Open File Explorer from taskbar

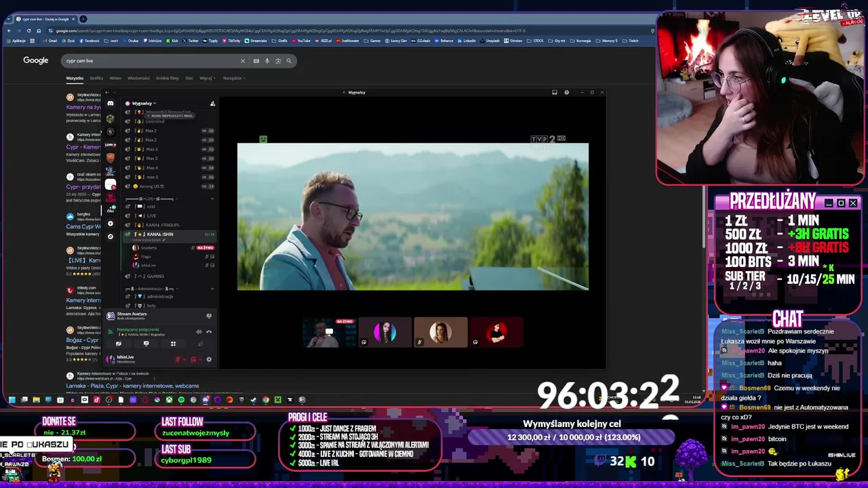(x=36, y=400)
